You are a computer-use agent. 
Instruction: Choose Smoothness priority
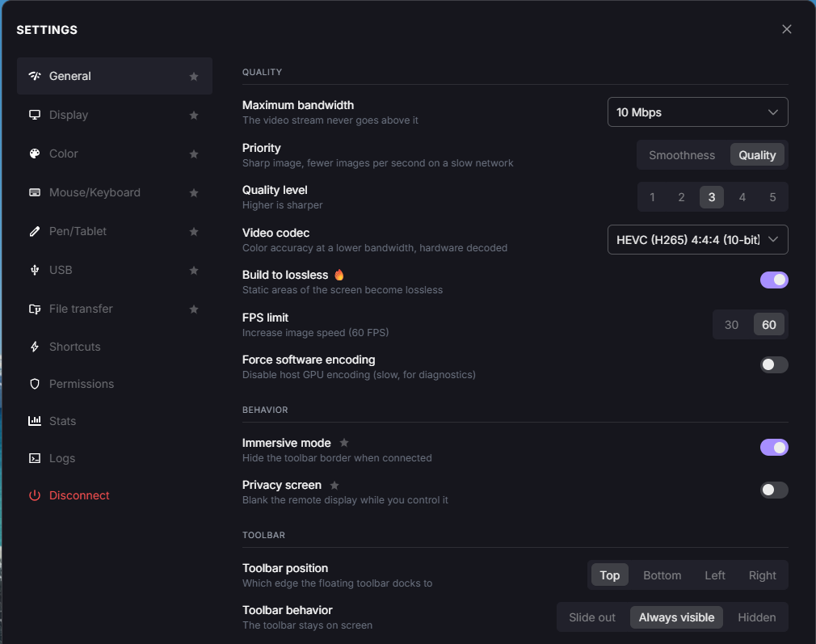(x=682, y=155)
